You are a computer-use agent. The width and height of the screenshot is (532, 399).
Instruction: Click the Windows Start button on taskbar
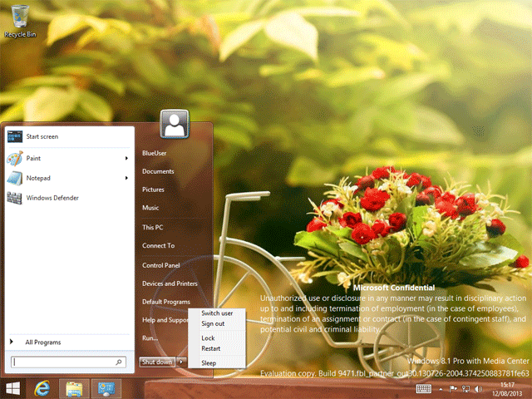(13, 388)
